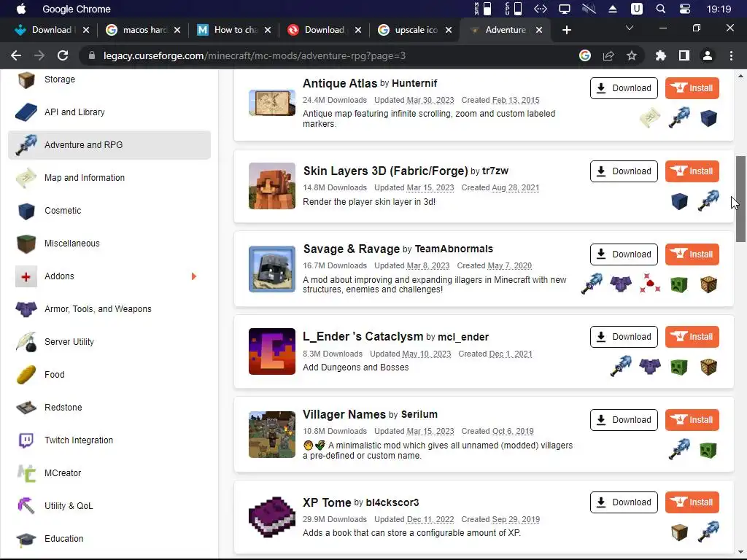This screenshot has width=747, height=560.
Task: Open macOS Spotlight search icon
Action: (661, 9)
